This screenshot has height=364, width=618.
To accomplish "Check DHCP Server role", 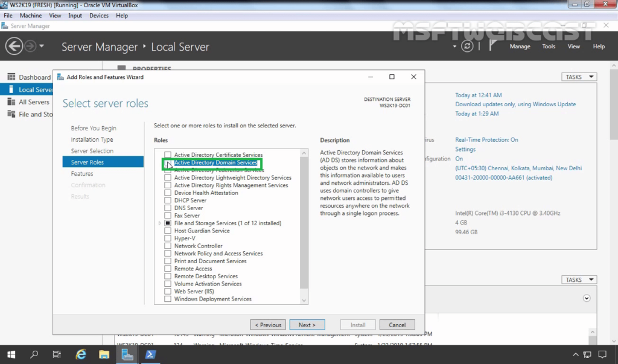I will [x=168, y=200].
